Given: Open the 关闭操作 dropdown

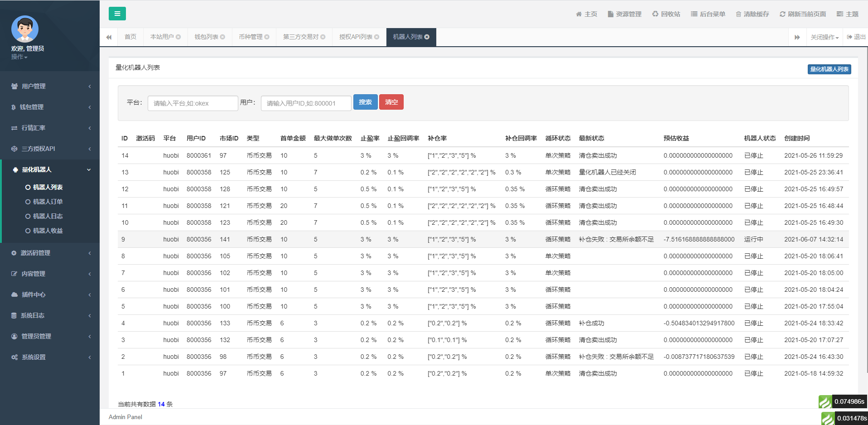Looking at the screenshot, I should tap(824, 37).
